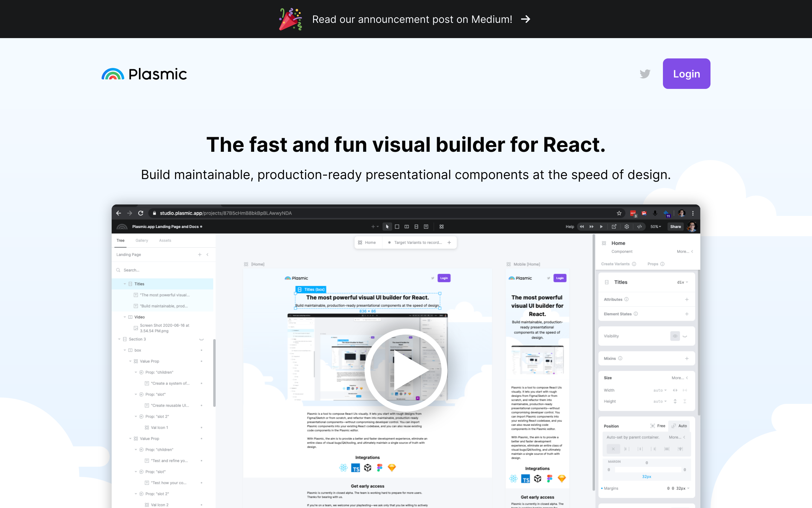Viewport: 812px width, 508px height.
Task: Click the browser forward arrow
Action: pyautogui.click(x=129, y=213)
